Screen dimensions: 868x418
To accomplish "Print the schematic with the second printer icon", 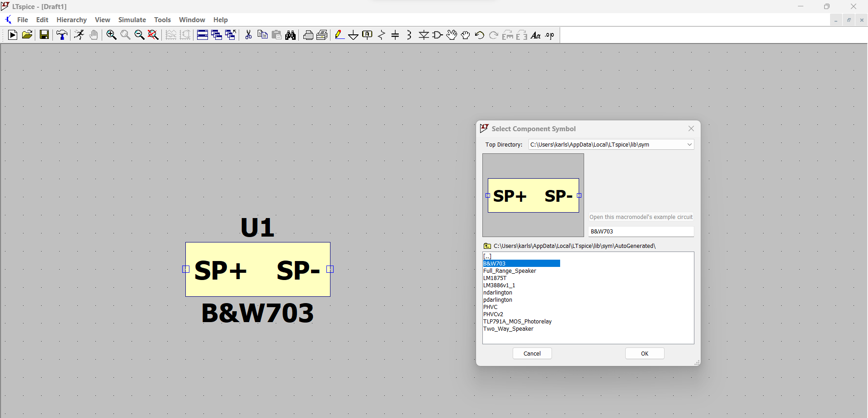I will (x=322, y=35).
